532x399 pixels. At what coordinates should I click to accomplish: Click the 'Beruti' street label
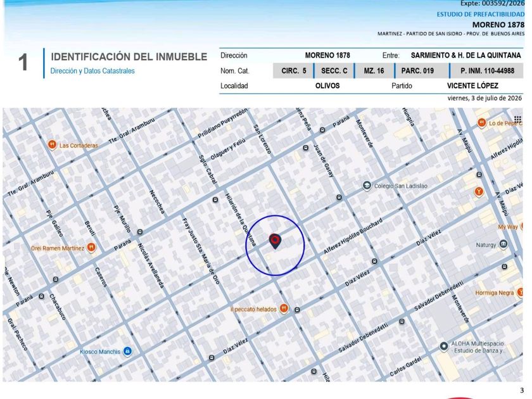click(89, 229)
